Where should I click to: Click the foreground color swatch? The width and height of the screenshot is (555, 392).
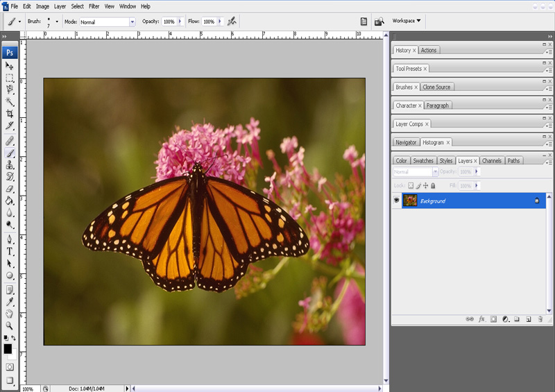[x=8, y=348]
